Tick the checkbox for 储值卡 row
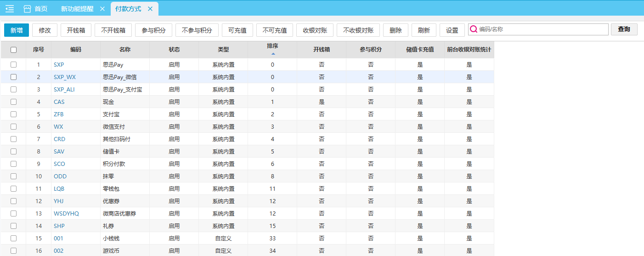Viewport: 644px width, 256px height. (13, 152)
